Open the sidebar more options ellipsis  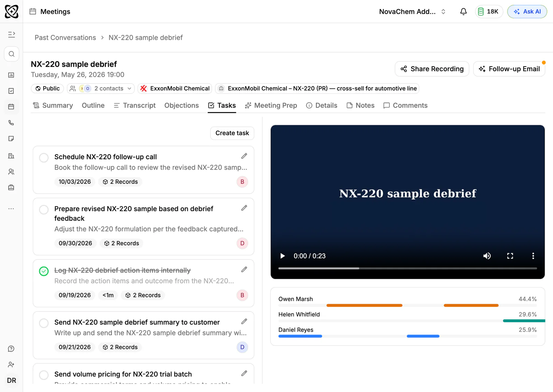[x=11, y=209]
